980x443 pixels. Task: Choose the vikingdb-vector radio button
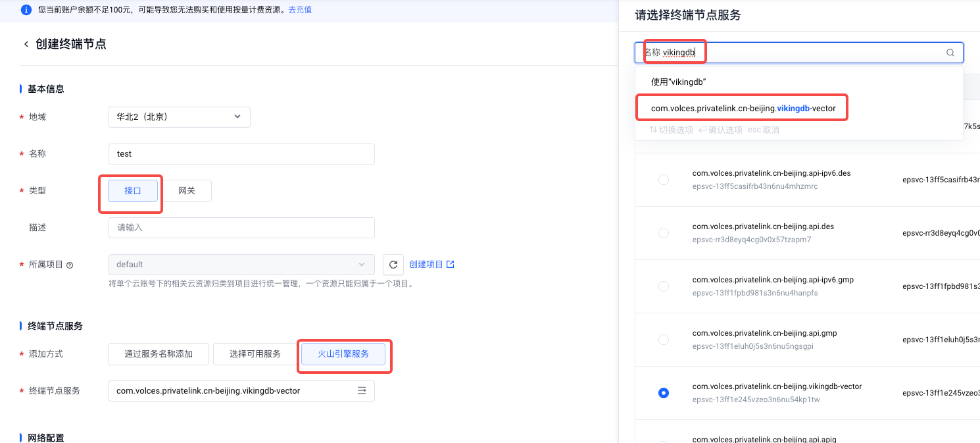point(664,393)
